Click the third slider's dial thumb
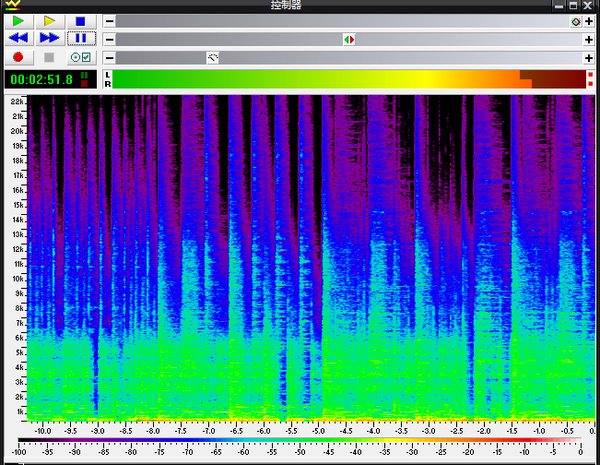Viewport: 600px width, 465px height. (x=213, y=58)
